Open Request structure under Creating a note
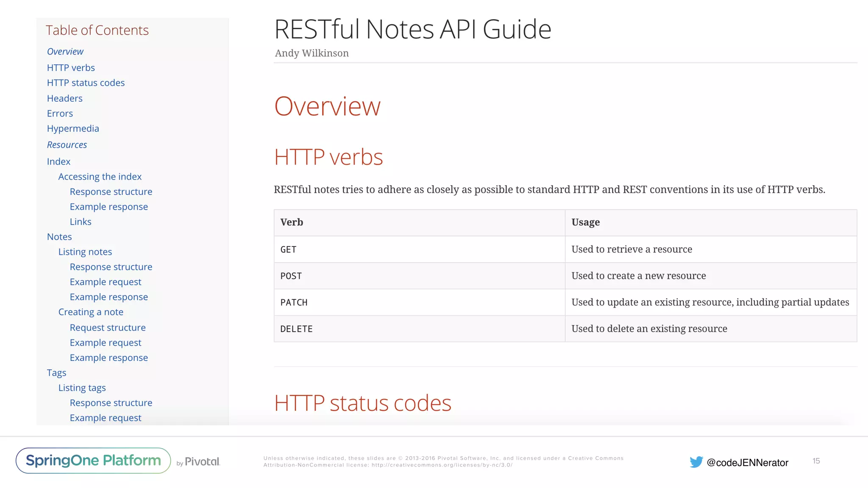The height and width of the screenshot is (488, 868). [x=108, y=328]
